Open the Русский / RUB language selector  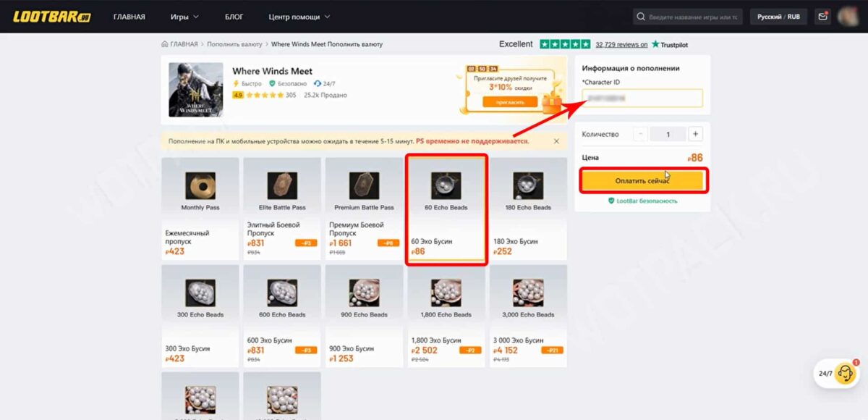778,17
